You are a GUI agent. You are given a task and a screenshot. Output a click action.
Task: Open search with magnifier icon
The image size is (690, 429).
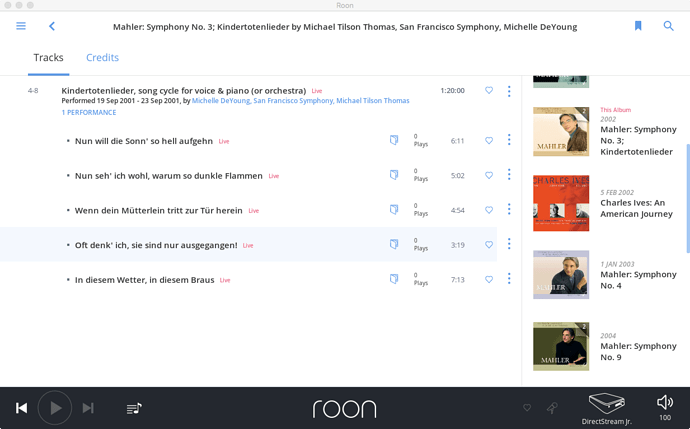[x=668, y=26]
